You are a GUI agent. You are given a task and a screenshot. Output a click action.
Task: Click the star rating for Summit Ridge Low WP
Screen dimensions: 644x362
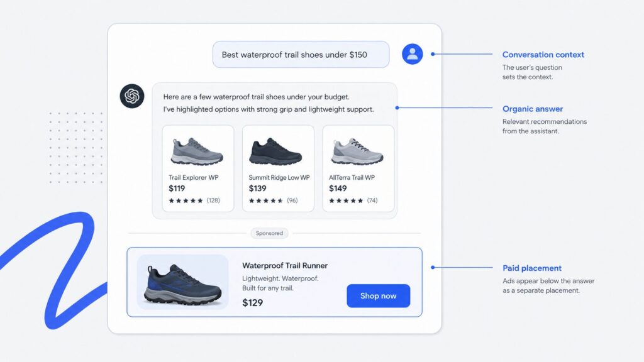tap(266, 200)
